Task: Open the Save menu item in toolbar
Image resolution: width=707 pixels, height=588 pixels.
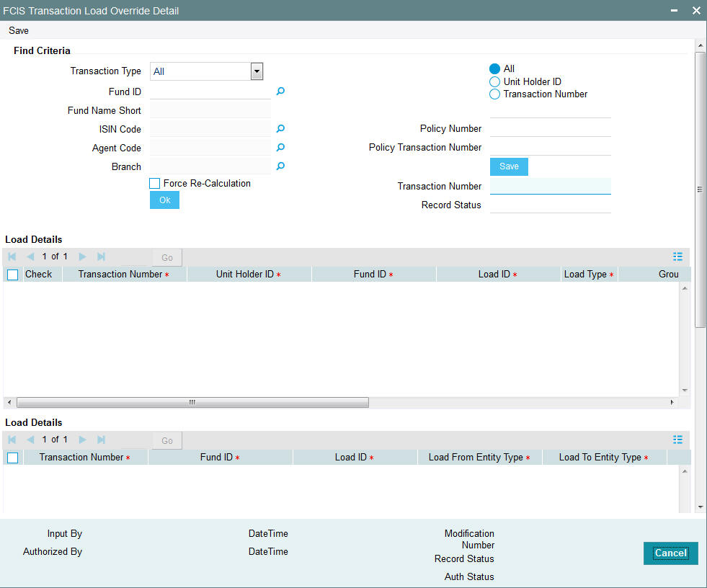Action: point(19,31)
